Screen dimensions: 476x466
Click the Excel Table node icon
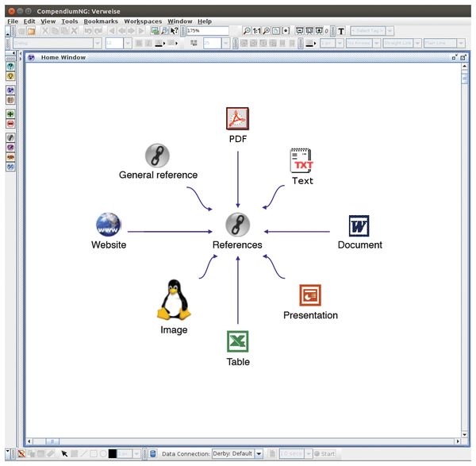238,341
